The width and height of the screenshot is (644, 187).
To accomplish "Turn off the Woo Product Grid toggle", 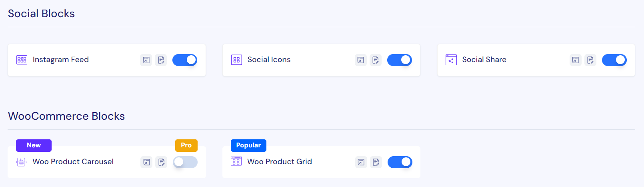I will (400, 162).
